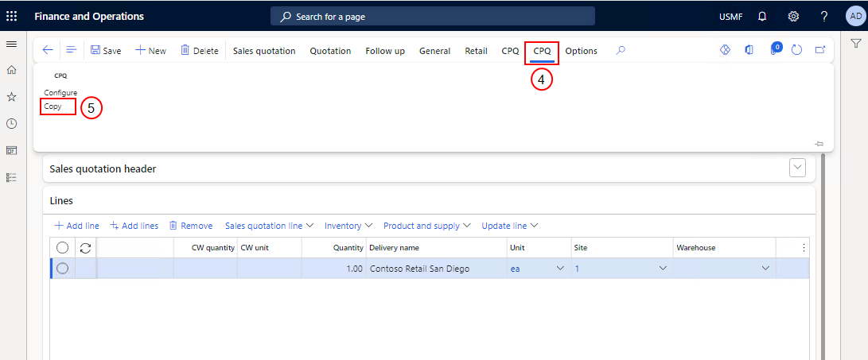Open the Retail tab

(x=476, y=51)
